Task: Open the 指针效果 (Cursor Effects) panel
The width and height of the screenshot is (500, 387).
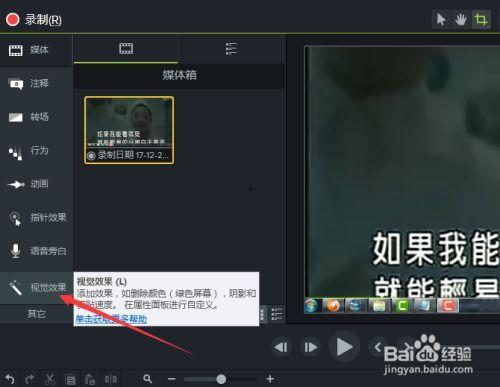Action: pos(36,218)
